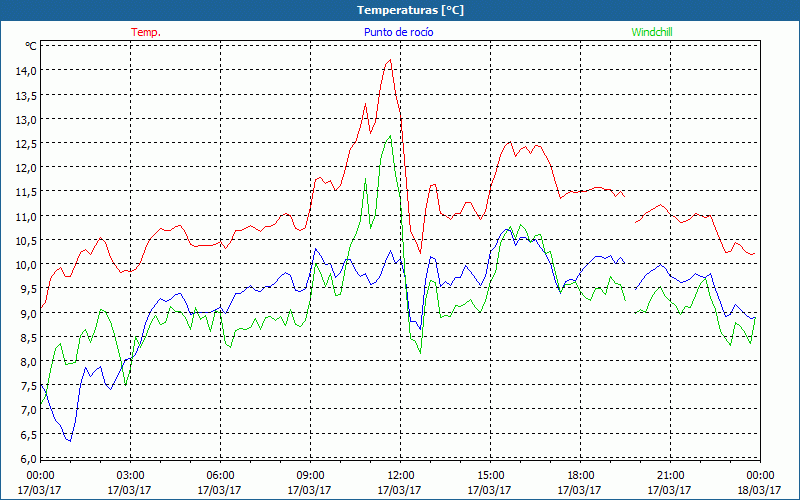Click the 18/03/17 date label
Image resolution: width=800 pixels, height=500 pixels.
(759, 490)
